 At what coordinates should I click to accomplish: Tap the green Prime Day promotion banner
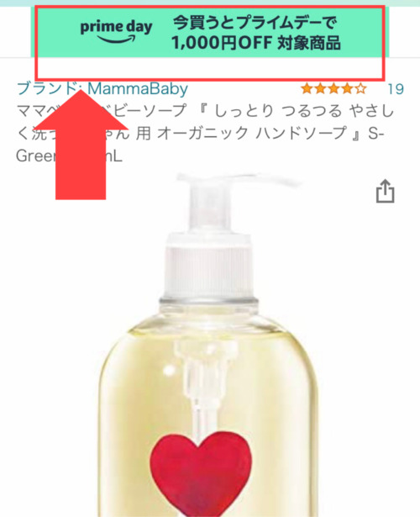[x=210, y=32]
